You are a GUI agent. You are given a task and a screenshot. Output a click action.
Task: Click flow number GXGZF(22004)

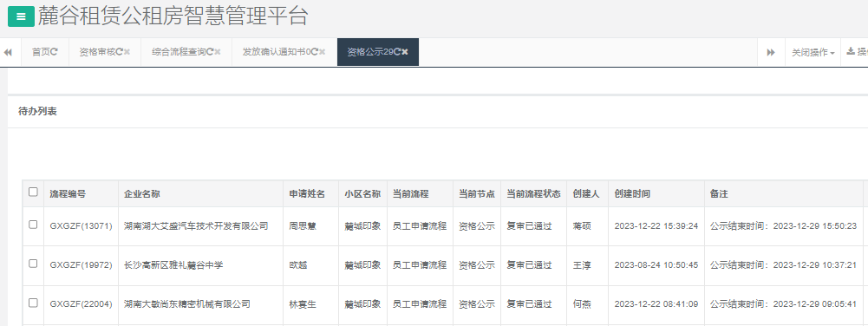pyautogui.click(x=81, y=303)
